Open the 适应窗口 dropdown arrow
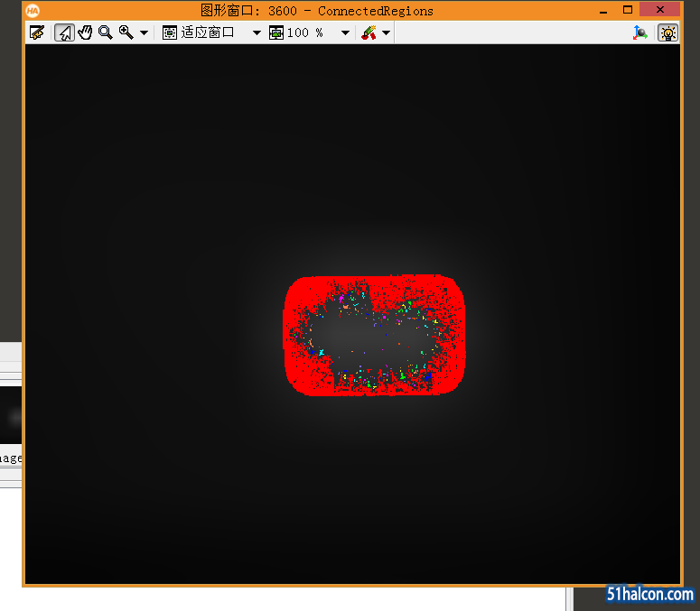Screen dimensions: 700x611 tap(257, 33)
